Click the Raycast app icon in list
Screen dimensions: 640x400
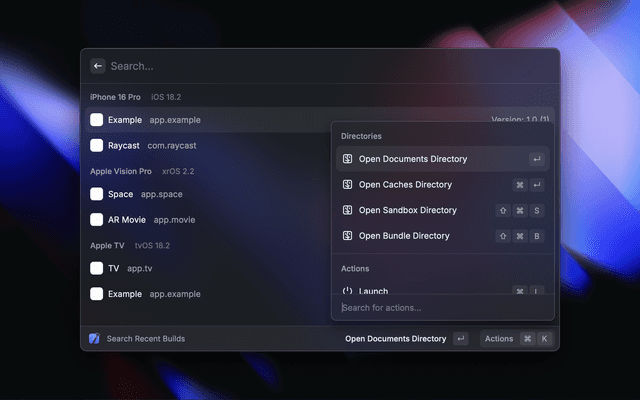click(x=96, y=145)
